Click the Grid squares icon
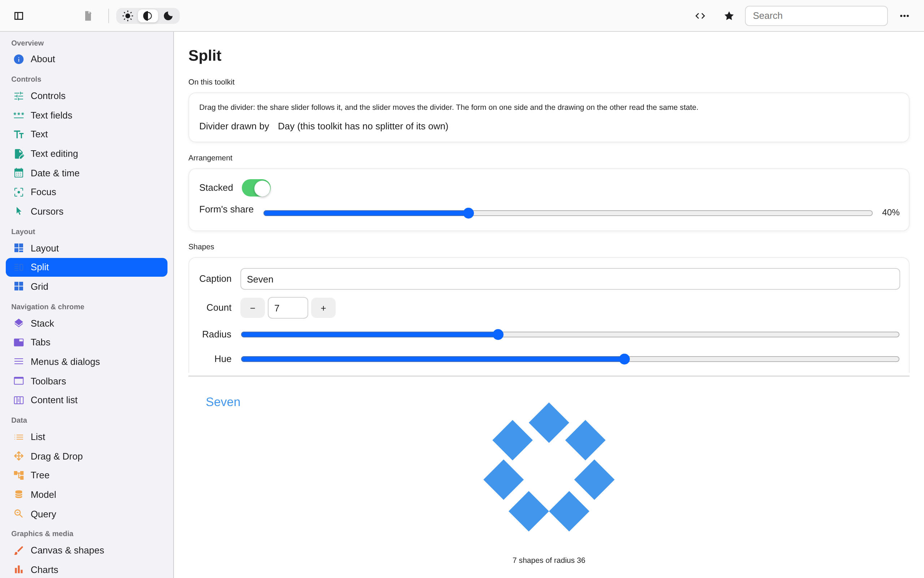Viewport: 924px width, 578px height. [x=19, y=286]
